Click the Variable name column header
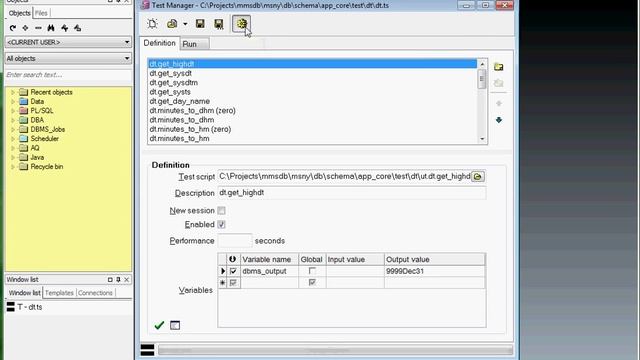 [269, 259]
